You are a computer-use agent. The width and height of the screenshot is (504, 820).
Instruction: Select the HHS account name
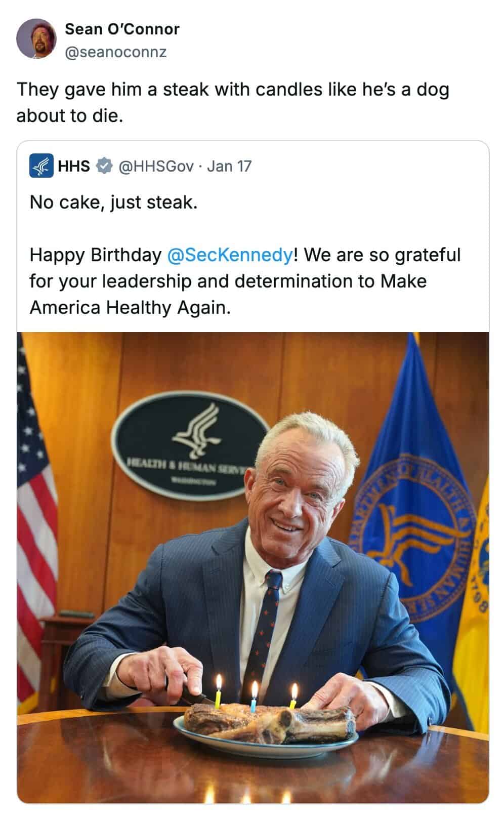point(74,166)
